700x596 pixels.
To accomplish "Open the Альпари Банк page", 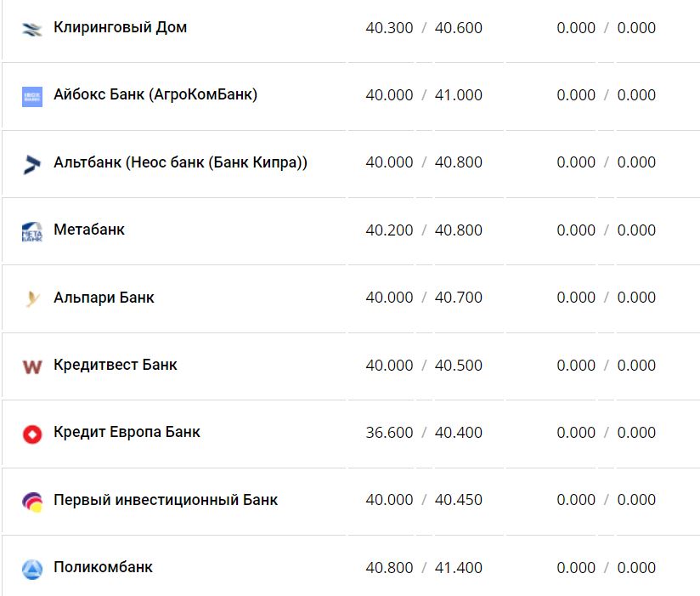I will (x=104, y=298).
